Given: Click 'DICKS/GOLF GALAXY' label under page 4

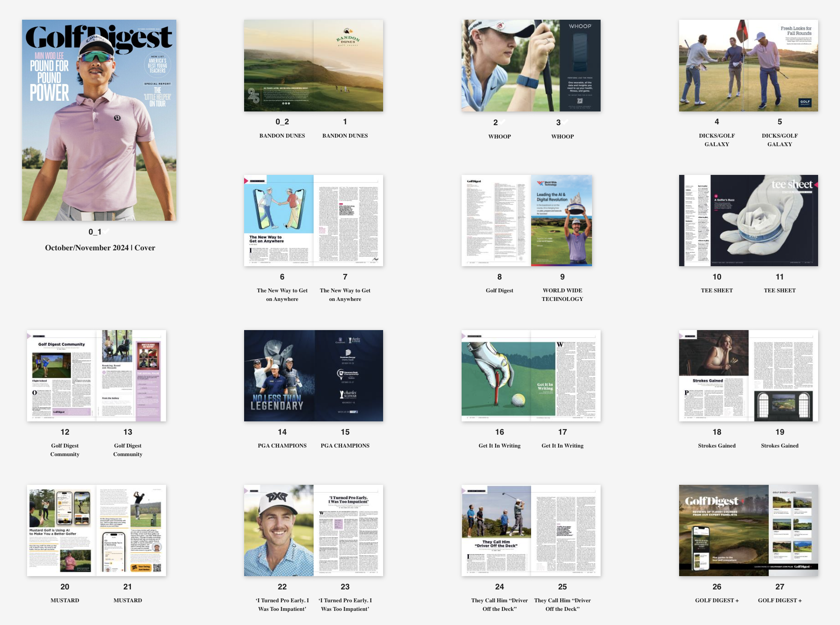Looking at the screenshot, I should click(717, 140).
